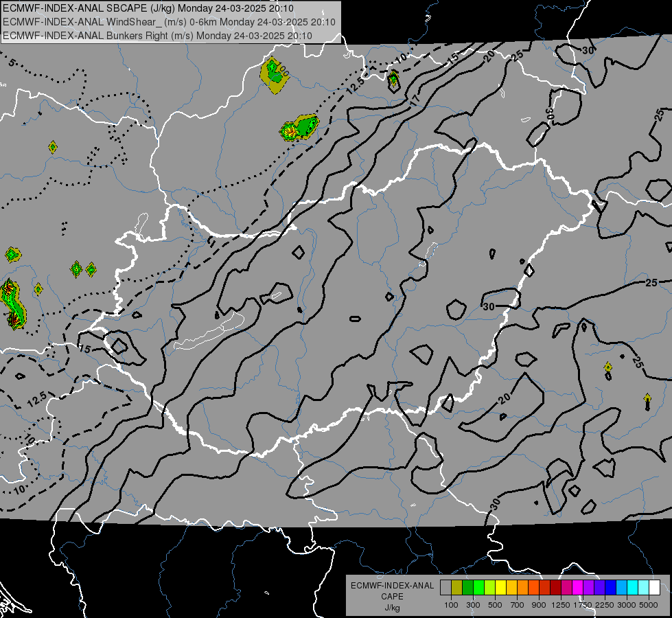Click the Bunkers Right header line
Viewport: 672px width, 618px height.
157,36
